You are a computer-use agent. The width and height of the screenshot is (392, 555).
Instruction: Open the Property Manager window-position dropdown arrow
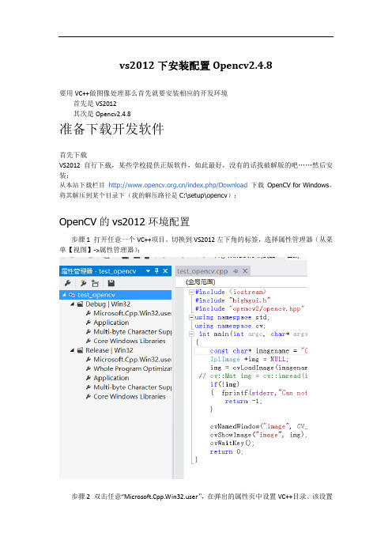pos(148,271)
